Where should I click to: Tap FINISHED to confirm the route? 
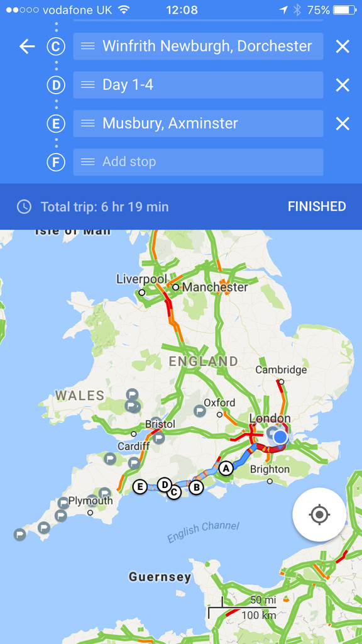(317, 206)
